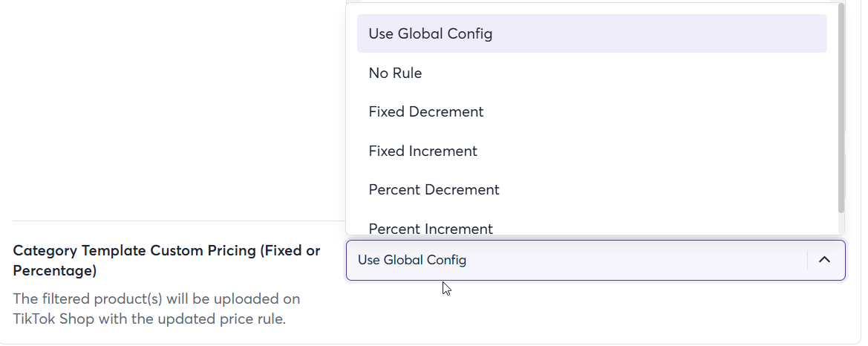Select Fixed Decrement from the list
This screenshot has width=868, height=346.
[x=426, y=111]
